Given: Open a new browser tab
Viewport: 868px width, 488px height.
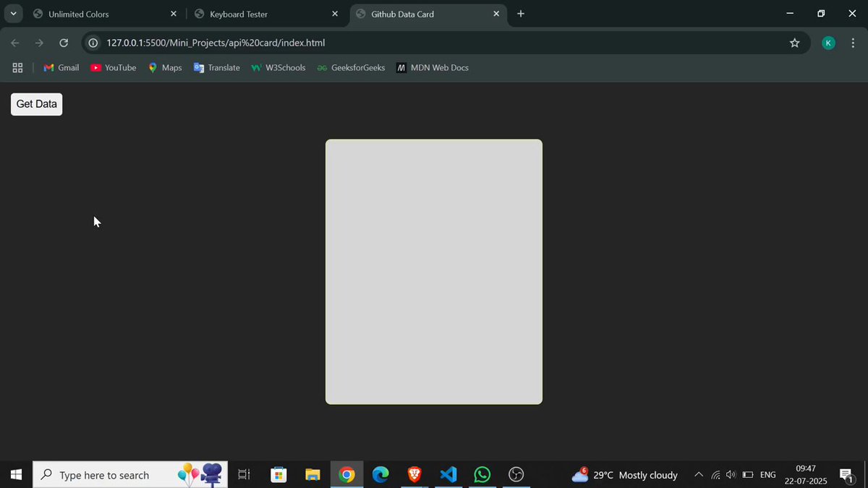Looking at the screenshot, I should click(521, 14).
